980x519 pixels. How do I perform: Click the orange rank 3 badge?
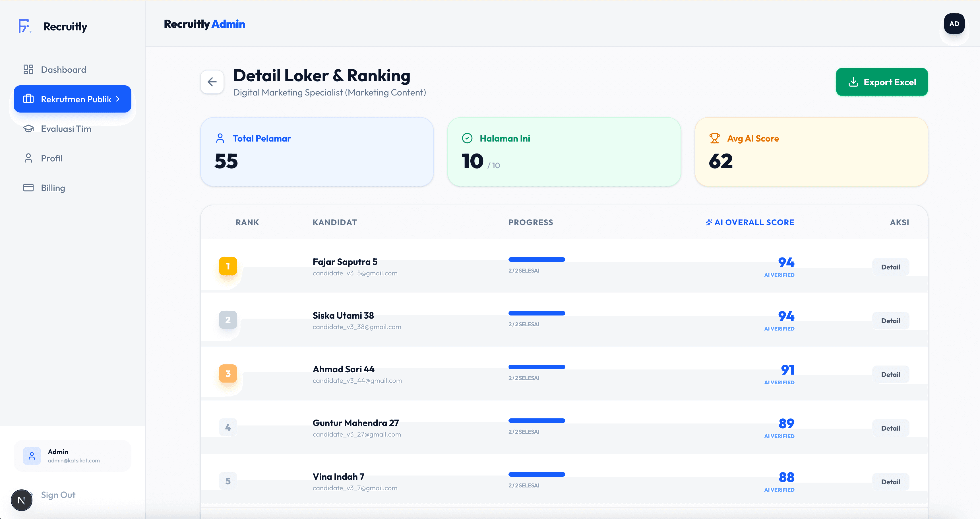[x=228, y=373]
